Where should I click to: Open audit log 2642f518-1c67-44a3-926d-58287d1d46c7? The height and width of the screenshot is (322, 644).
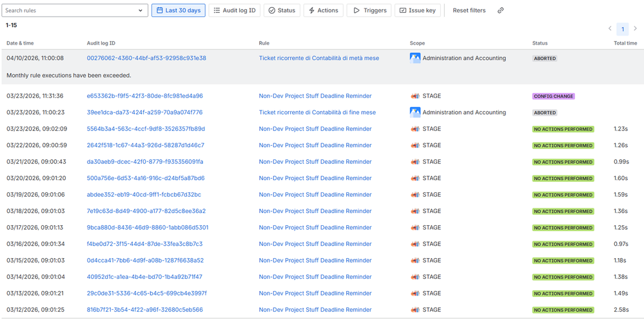pyautogui.click(x=146, y=146)
